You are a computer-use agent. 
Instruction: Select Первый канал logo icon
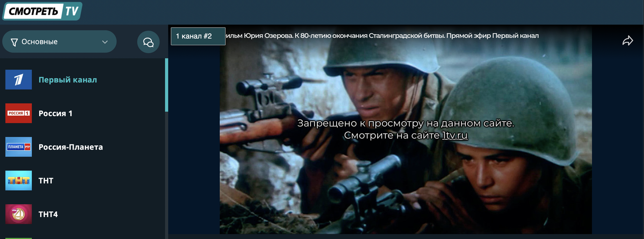[x=19, y=79]
